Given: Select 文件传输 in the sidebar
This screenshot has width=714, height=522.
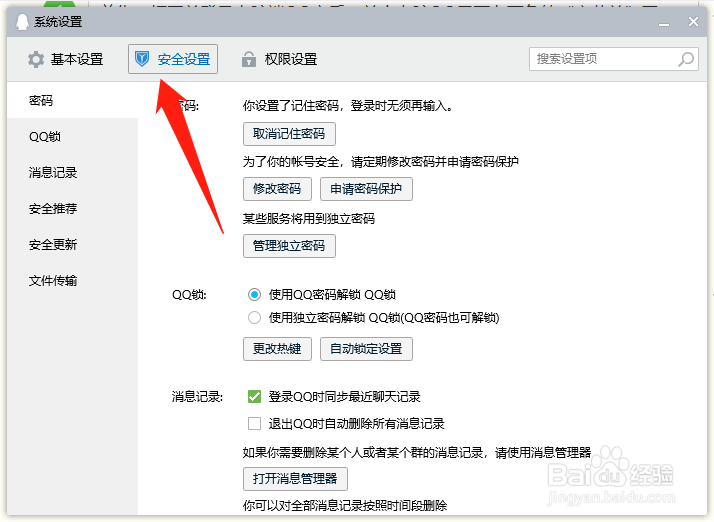Looking at the screenshot, I should click(72, 281).
